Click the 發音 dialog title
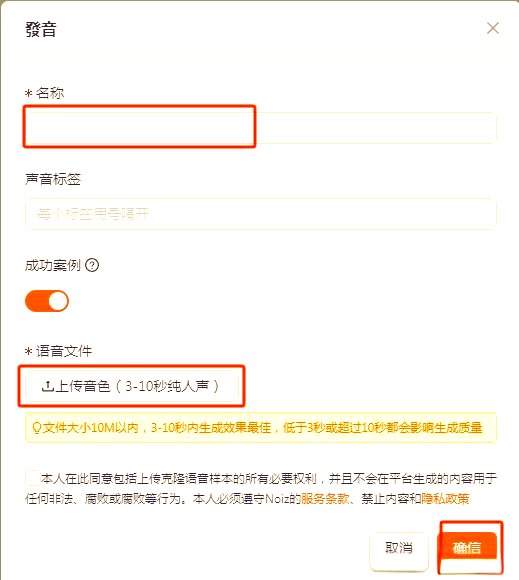Viewport: 519px width, 580px height. point(41,29)
